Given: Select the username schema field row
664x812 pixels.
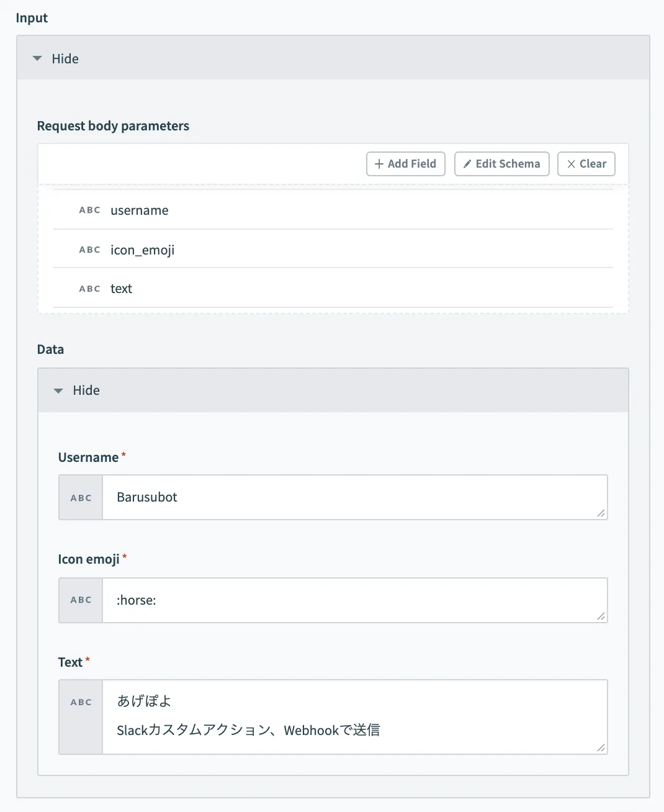Looking at the screenshot, I should pyautogui.click(x=333, y=210).
